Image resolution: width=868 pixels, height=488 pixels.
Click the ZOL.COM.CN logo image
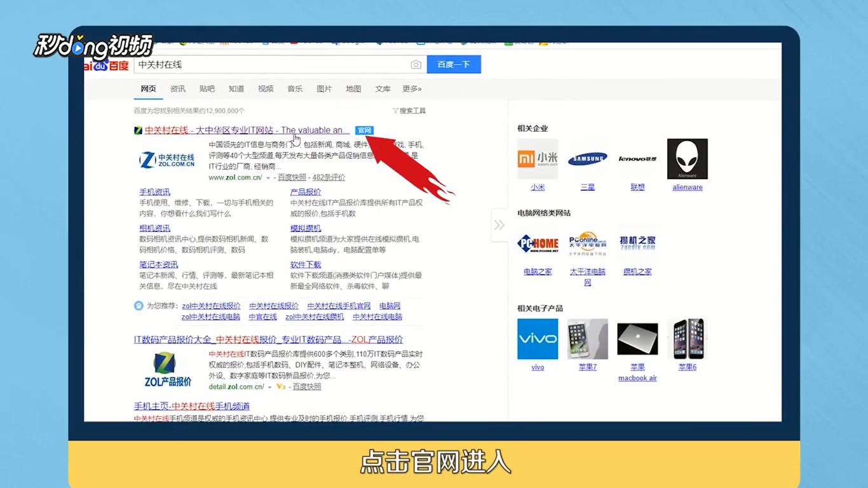[x=167, y=160]
